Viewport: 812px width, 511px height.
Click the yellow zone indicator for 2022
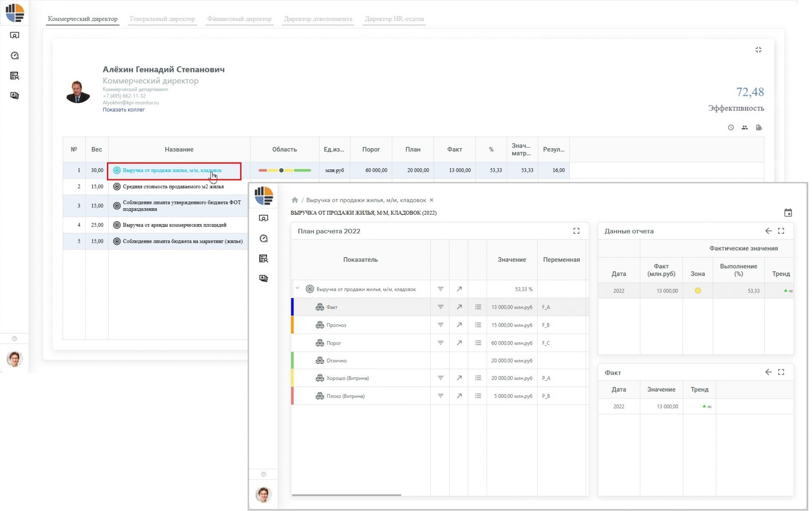(x=697, y=291)
